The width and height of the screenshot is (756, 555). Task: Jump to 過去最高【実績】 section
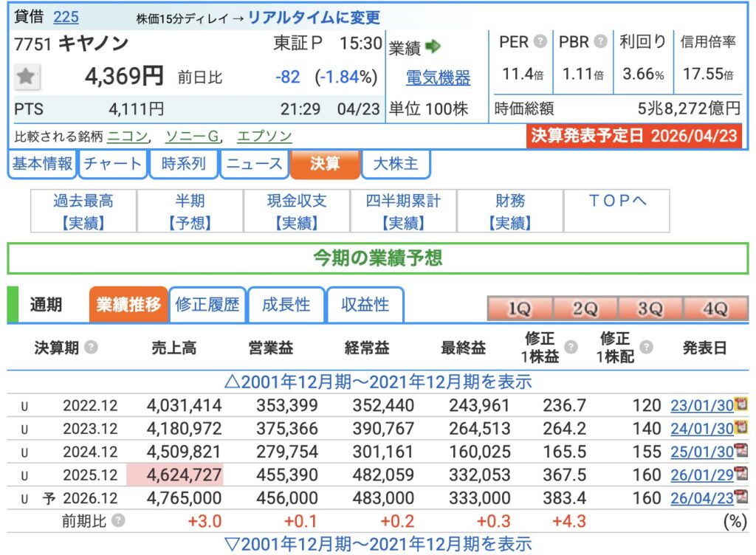(x=83, y=211)
